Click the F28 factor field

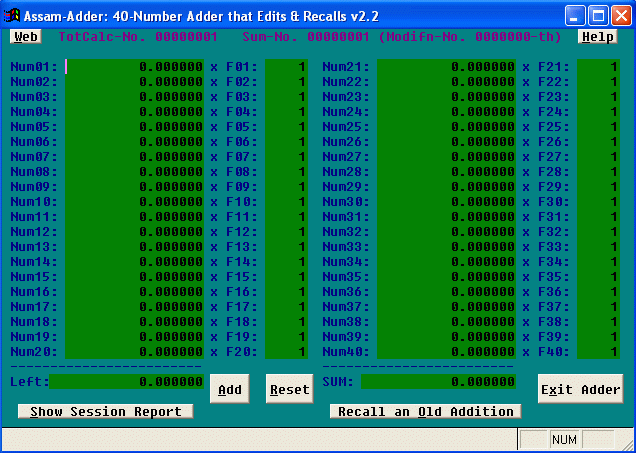click(x=598, y=172)
